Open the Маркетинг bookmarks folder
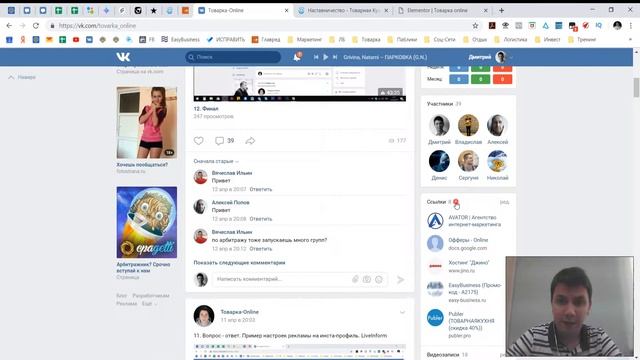 pyautogui.click(x=304, y=40)
